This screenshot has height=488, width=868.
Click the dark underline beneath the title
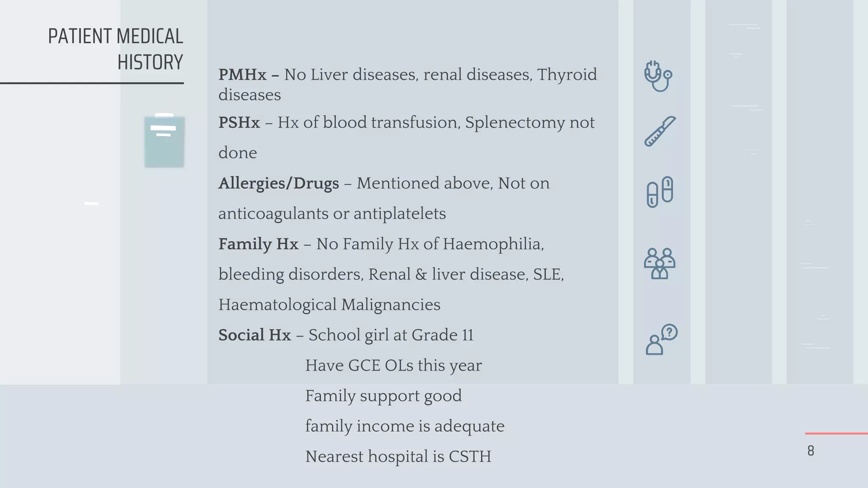tap(92, 83)
